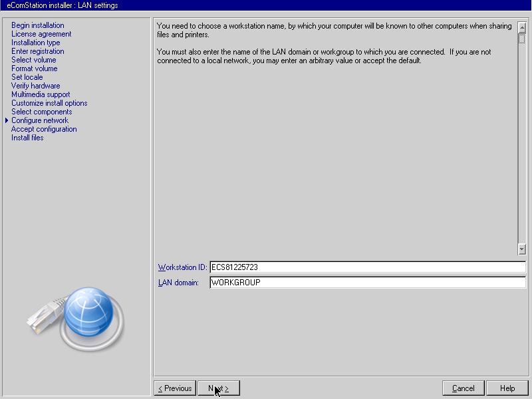
Task: Select 'Format volume' step
Action: [x=35, y=68]
